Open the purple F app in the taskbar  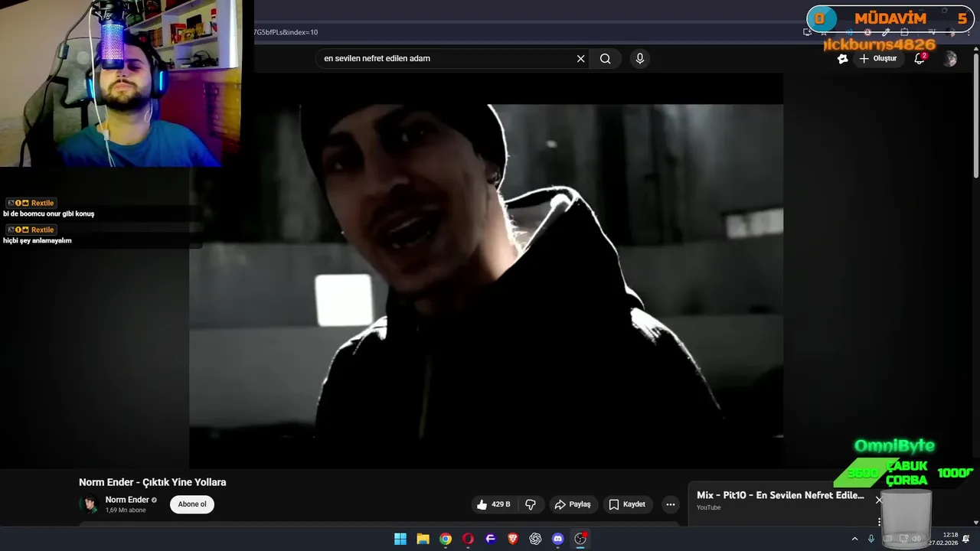[491, 539]
